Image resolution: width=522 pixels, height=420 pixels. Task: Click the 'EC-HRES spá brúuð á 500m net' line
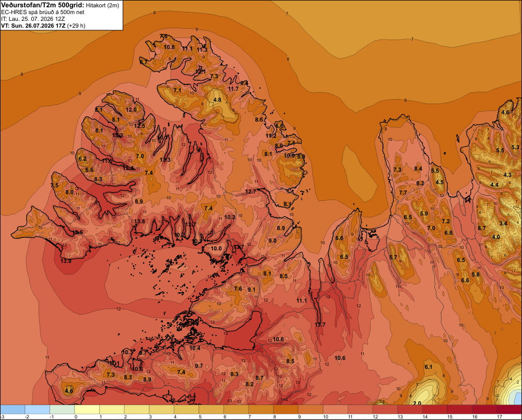(43, 12)
